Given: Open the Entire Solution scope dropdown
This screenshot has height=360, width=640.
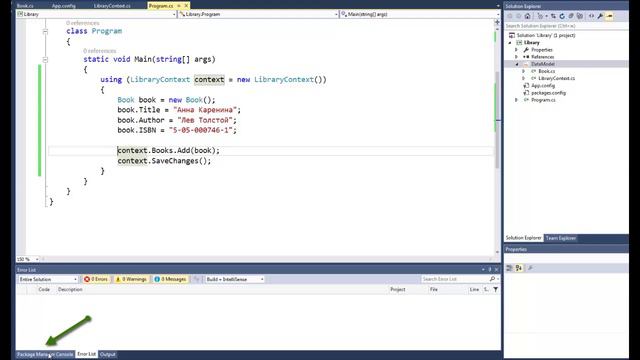Looking at the screenshot, I should (48, 279).
